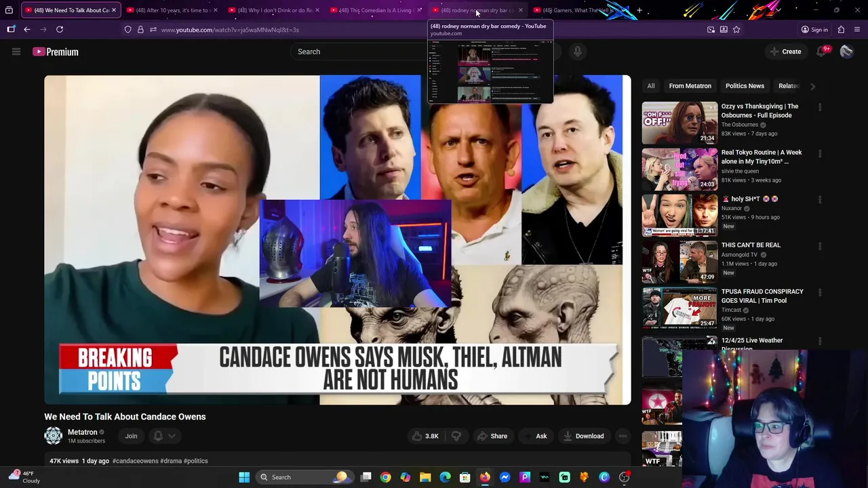Open Ozzy vs Thanksgiving video thumbnail
Viewport: 868px width, 488px height.
click(679, 123)
